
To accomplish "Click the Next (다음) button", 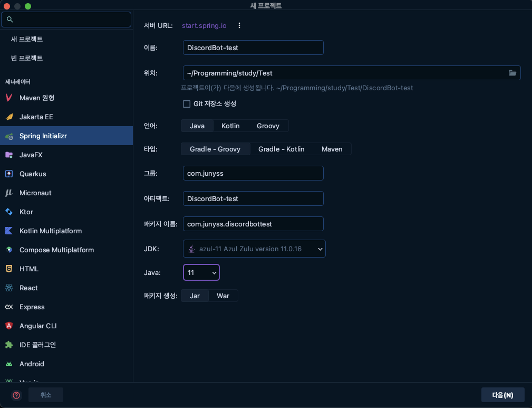I will (503, 395).
